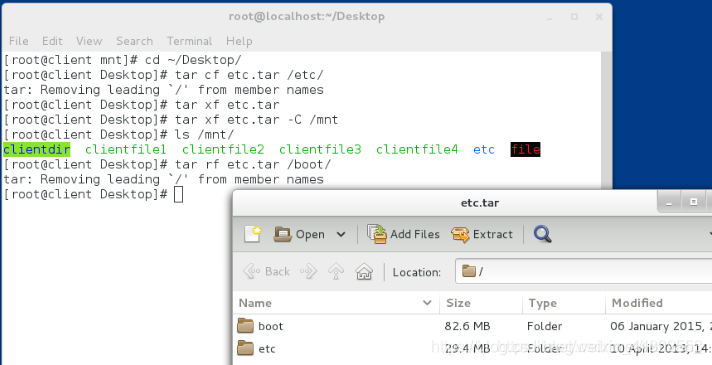Click clientfile1 in terminal output
Screen dimensions: 712x365
[x=126, y=149]
